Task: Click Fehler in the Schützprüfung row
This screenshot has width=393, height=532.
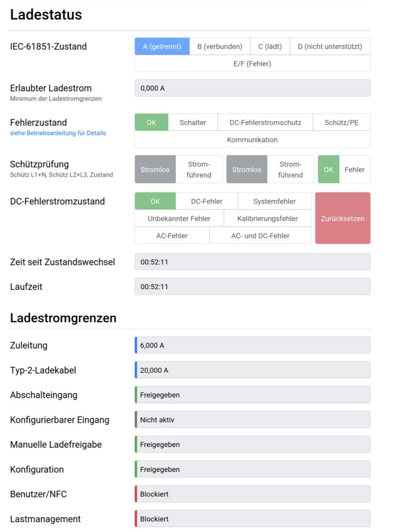Action: [354, 170]
